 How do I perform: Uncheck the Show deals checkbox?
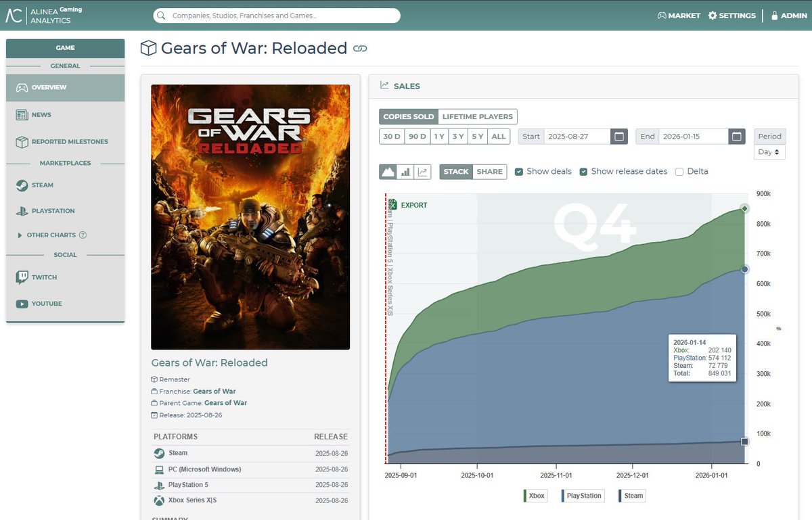[x=519, y=172]
